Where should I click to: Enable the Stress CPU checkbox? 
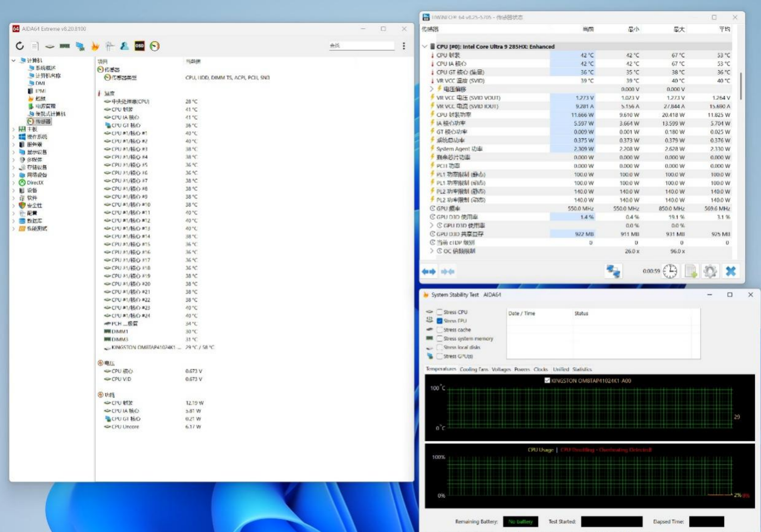(440, 312)
